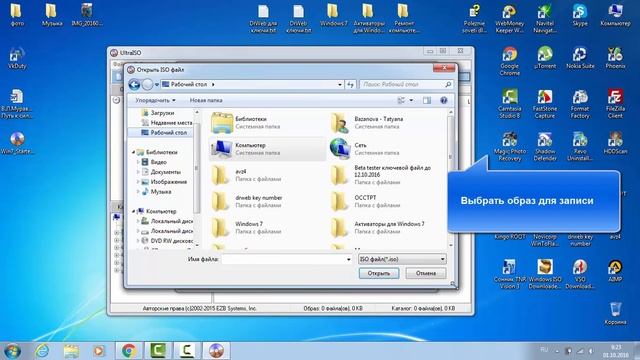Image resolution: width=640 pixels, height=360 pixels.
Task: Click the file list vertical scrollbar
Action: coord(451,178)
